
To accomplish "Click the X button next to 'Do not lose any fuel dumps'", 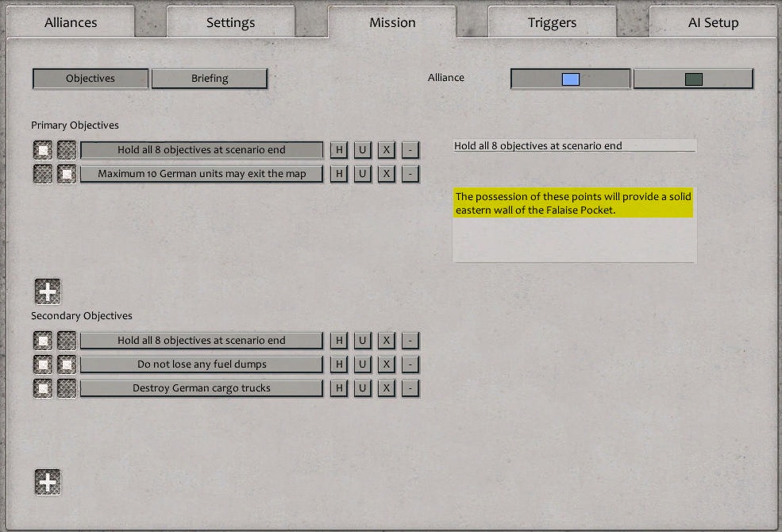I will 386,364.
